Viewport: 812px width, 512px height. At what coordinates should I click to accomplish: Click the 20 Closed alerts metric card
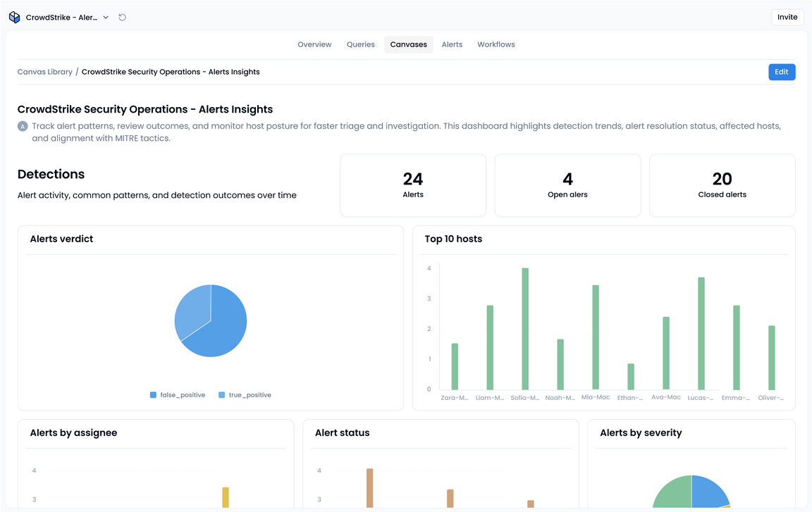click(x=722, y=185)
